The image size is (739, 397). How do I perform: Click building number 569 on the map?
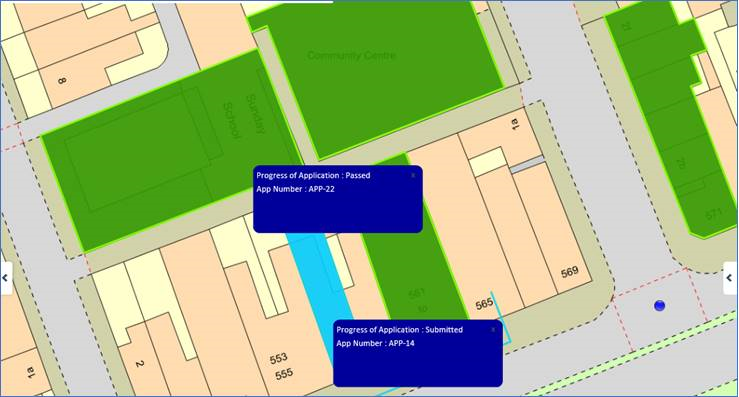570,273
